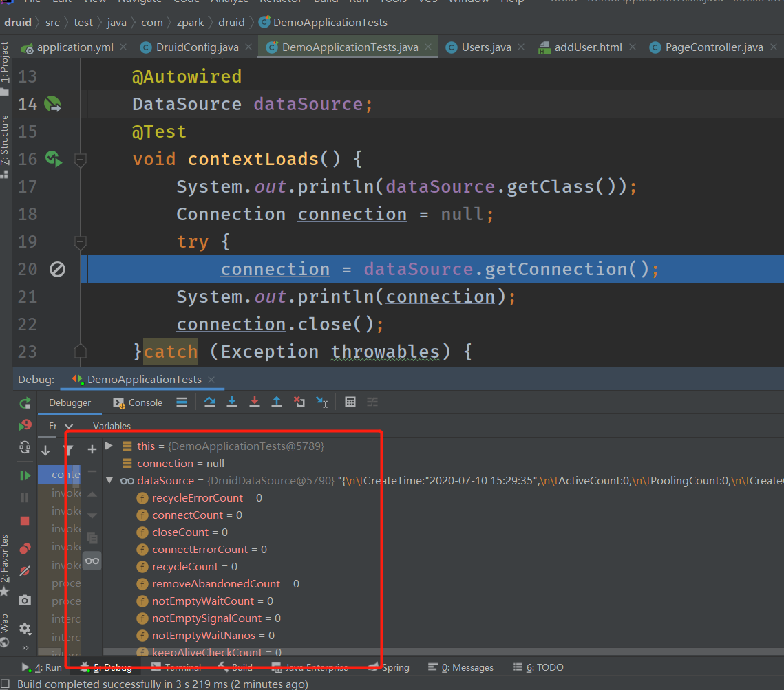Click the Force Step Into icon
784x690 pixels.
pos(255,402)
